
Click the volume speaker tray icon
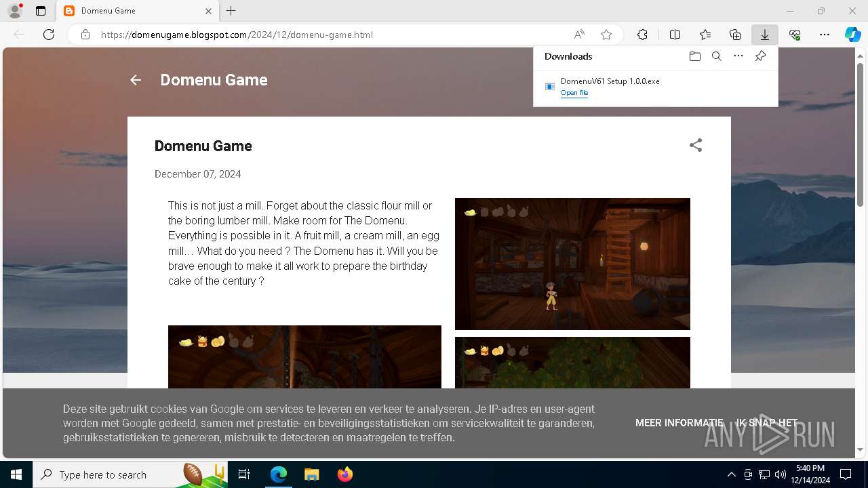[781, 474]
